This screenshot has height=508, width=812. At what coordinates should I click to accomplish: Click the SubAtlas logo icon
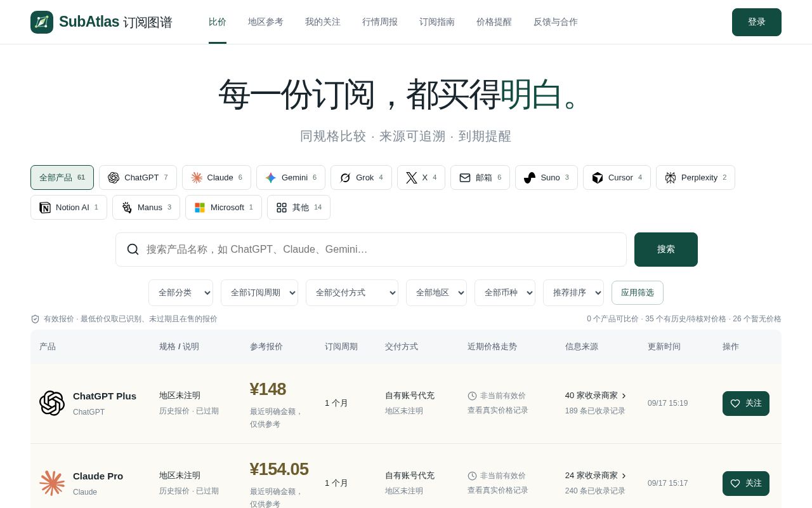tap(42, 22)
